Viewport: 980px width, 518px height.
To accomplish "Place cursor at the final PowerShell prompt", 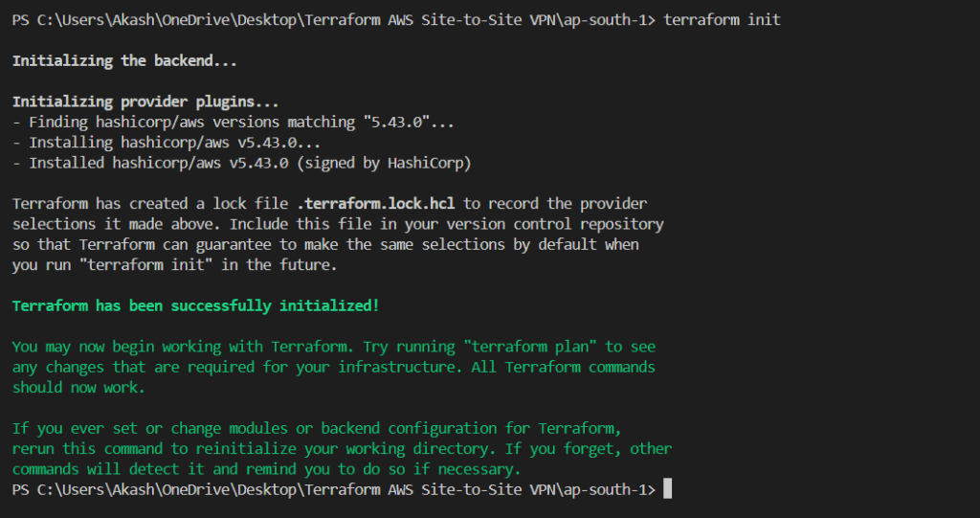I will pos(667,489).
